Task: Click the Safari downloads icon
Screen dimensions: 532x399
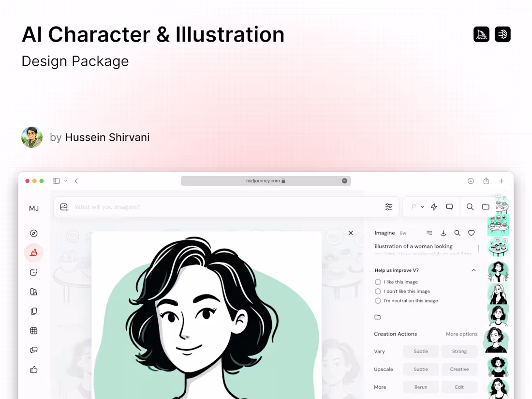Action: pos(471,181)
